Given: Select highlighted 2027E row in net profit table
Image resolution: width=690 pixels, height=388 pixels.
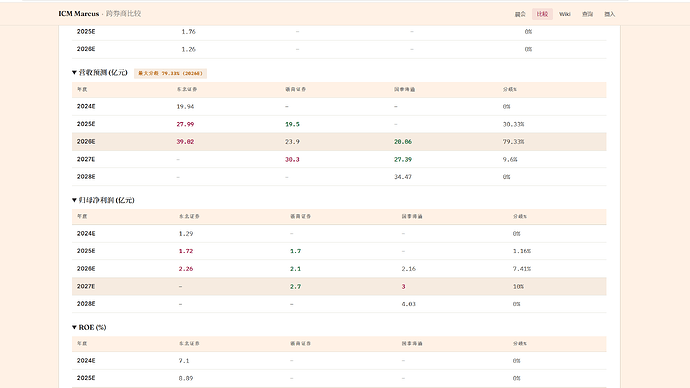Looking at the screenshot, I should [x=339, y=286].
